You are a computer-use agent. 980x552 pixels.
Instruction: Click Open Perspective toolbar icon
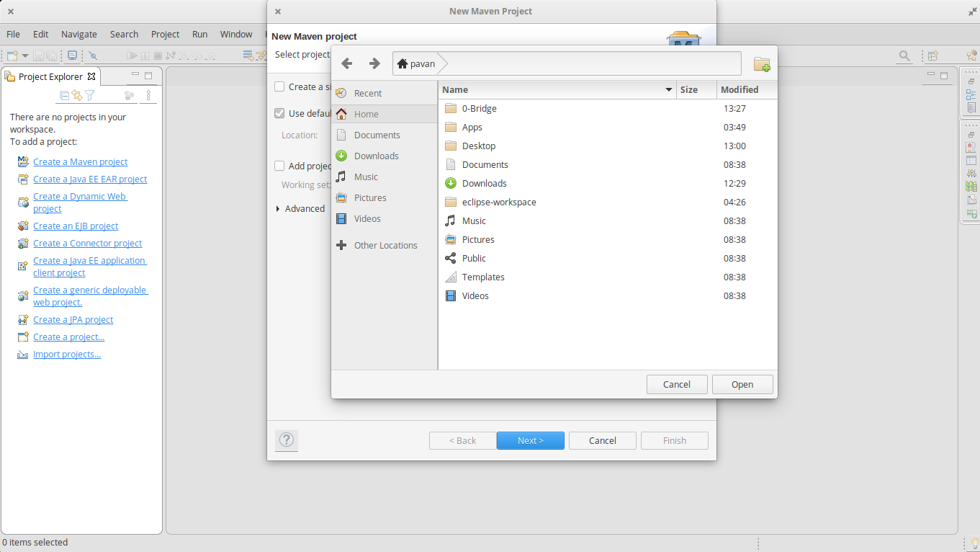[x=933, y=55]
